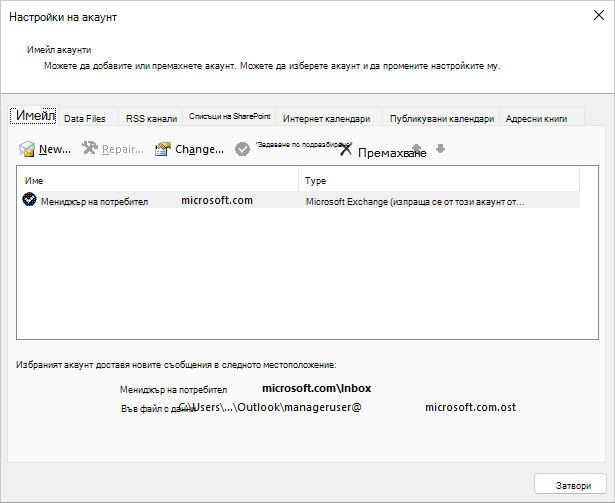This screenshot has width=615, height=503.
Task: Open the Публикувани календари tab
Action: (442, 118)
